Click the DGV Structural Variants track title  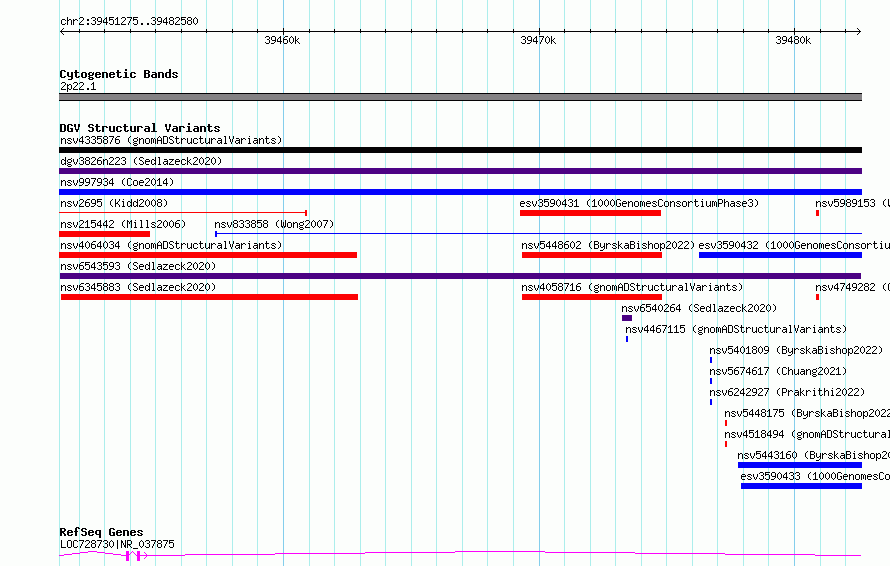140,128
